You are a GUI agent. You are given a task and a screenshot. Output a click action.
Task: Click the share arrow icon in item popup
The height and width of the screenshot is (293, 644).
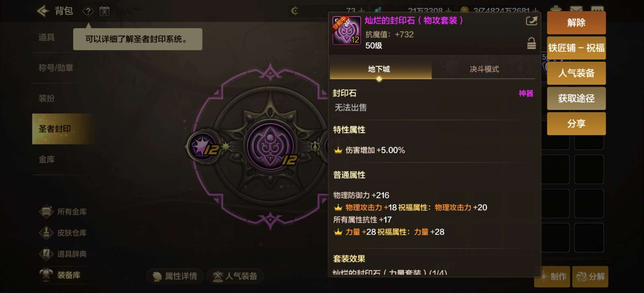tap(531, 21)
